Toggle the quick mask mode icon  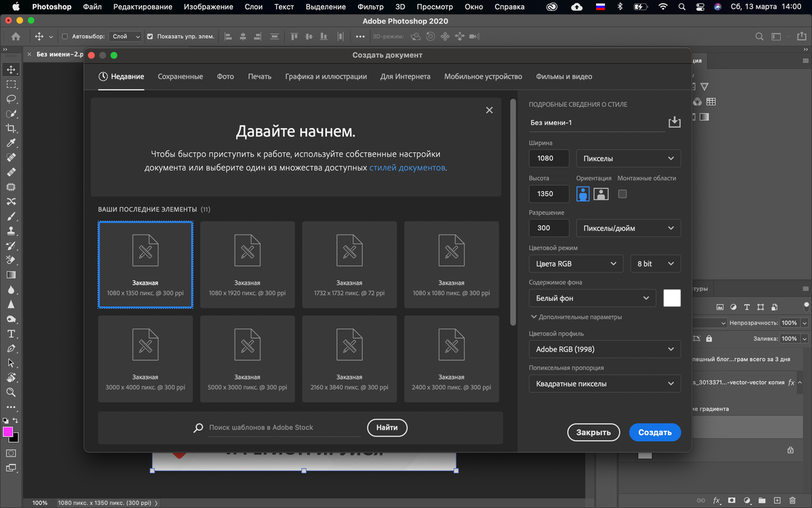(11, 453)
